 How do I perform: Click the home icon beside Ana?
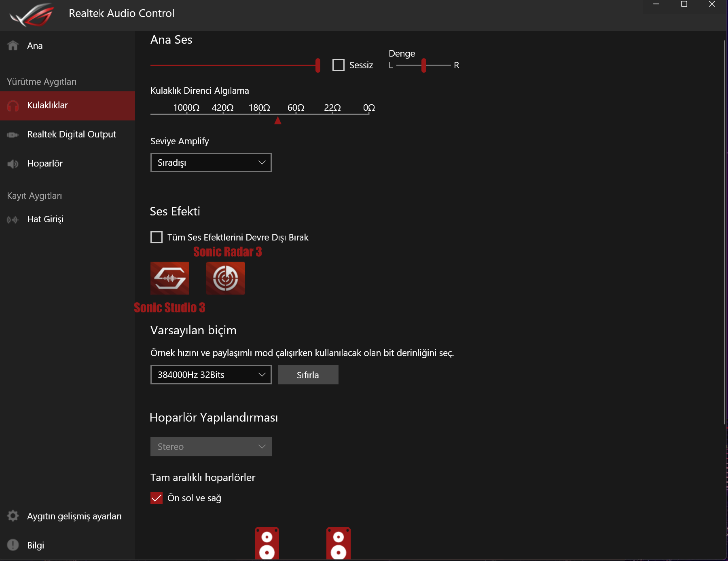tap(13, 45)
